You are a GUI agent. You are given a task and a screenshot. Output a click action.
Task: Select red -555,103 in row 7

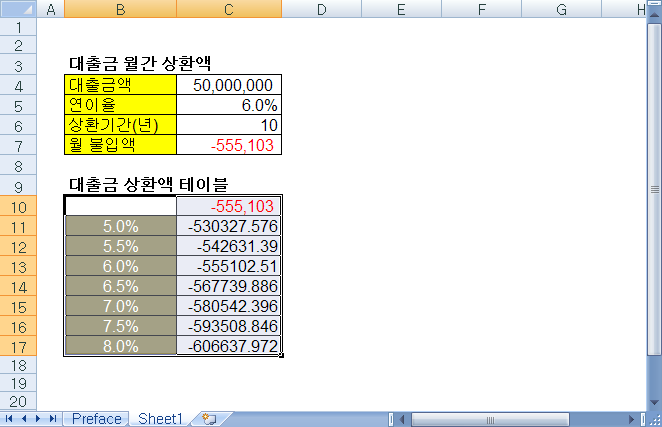(229, 145)
